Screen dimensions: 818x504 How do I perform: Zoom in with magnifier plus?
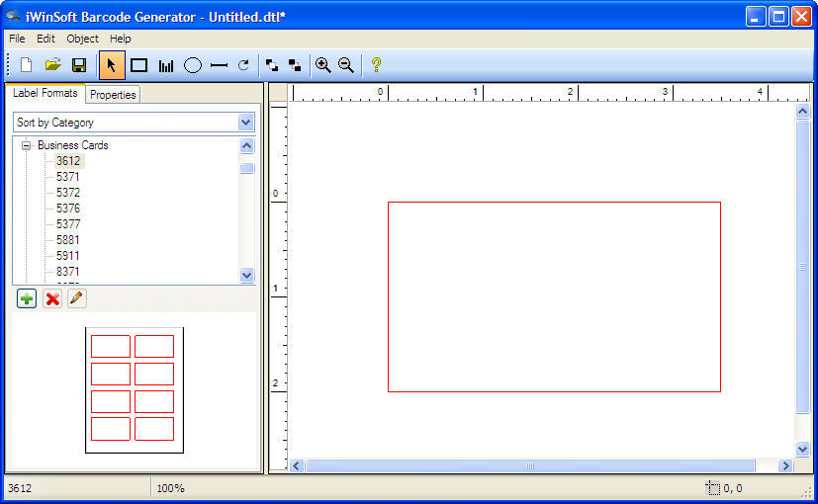322,65
